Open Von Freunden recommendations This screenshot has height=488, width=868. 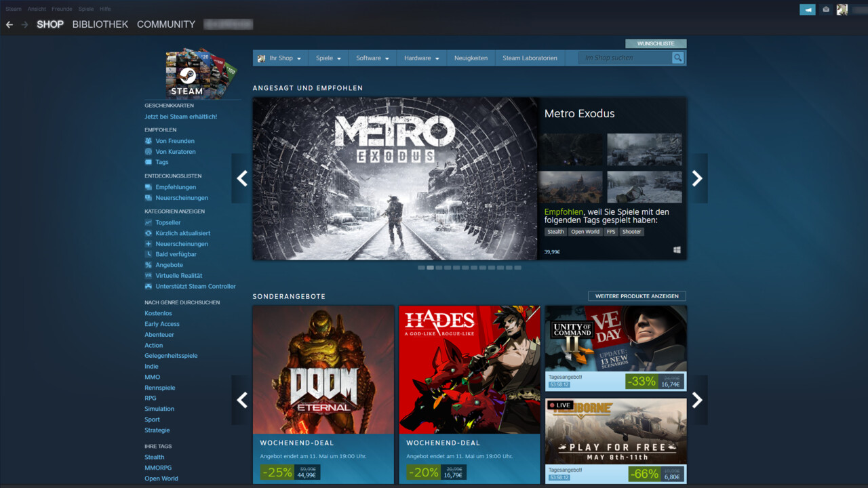point(175,141)
